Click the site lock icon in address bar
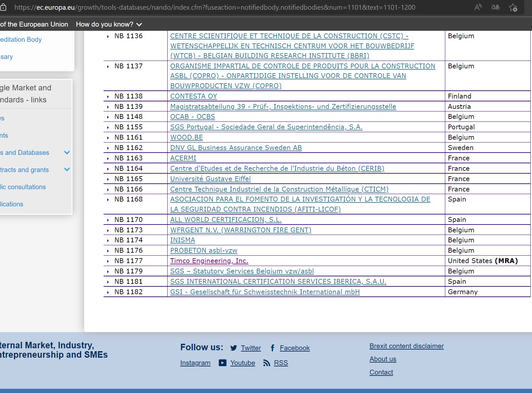The image size is (532, 393). [3, 7]
